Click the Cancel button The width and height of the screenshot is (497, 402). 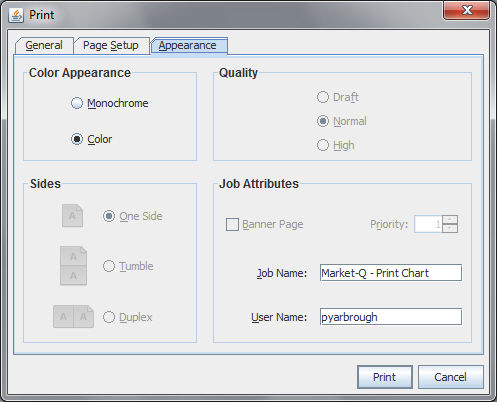(451, 377)
